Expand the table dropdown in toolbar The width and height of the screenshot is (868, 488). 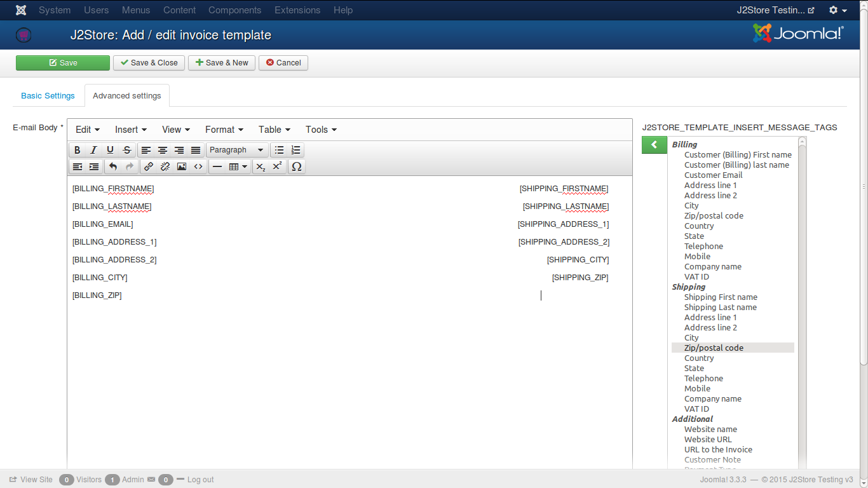tap(238, 166)
